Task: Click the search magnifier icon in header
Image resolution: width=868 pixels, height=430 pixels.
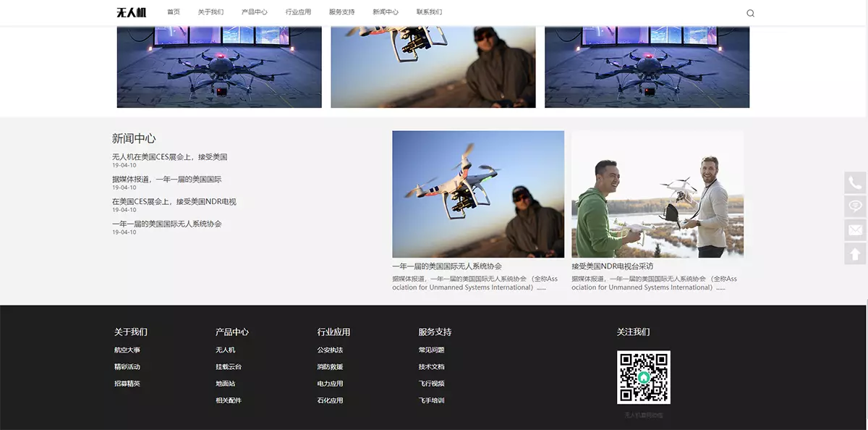Action: click(x=750, y=13)
